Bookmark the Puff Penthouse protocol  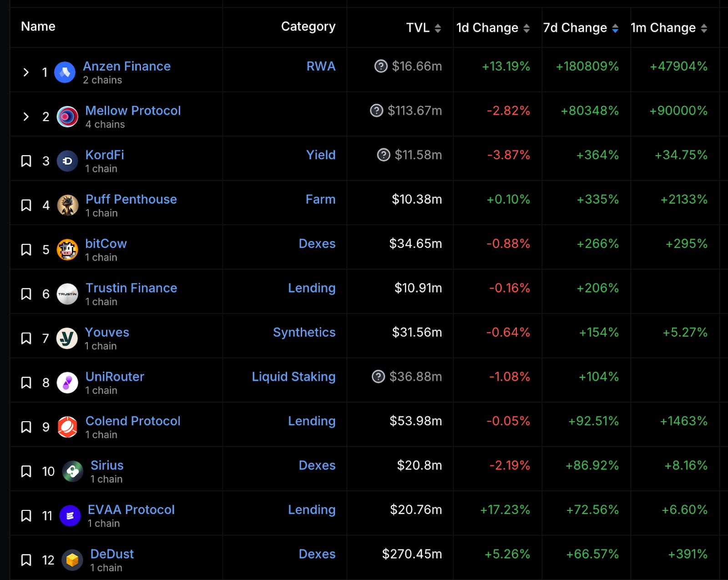click(x=26, y=205)
